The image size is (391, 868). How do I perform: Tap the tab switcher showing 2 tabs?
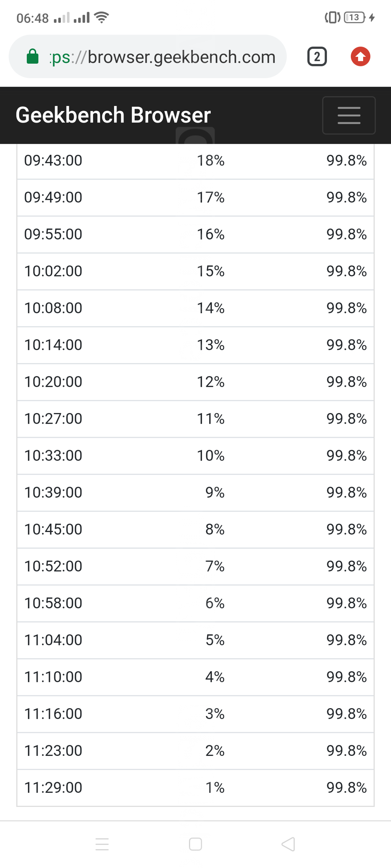317,57
